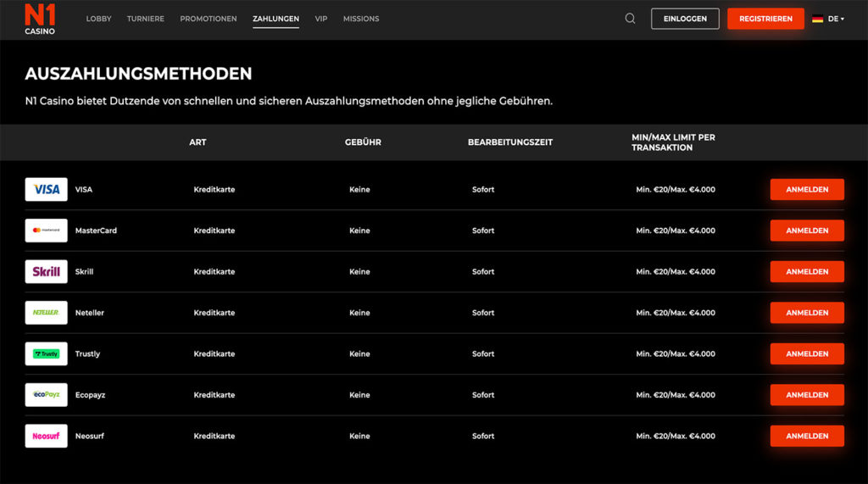Click the MasterCard method name text
The image size is (868, 484).
pyautogui.click(x=96, y=231)
